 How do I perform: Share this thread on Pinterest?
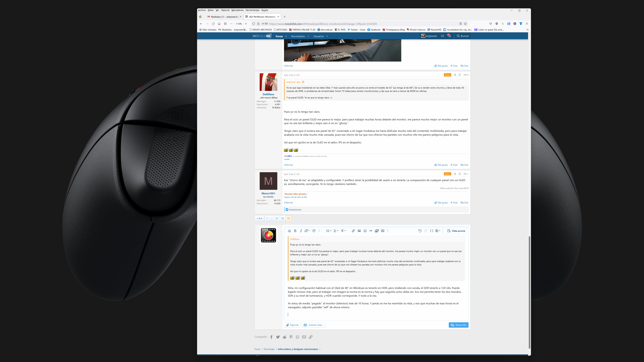tap(291, 337)
